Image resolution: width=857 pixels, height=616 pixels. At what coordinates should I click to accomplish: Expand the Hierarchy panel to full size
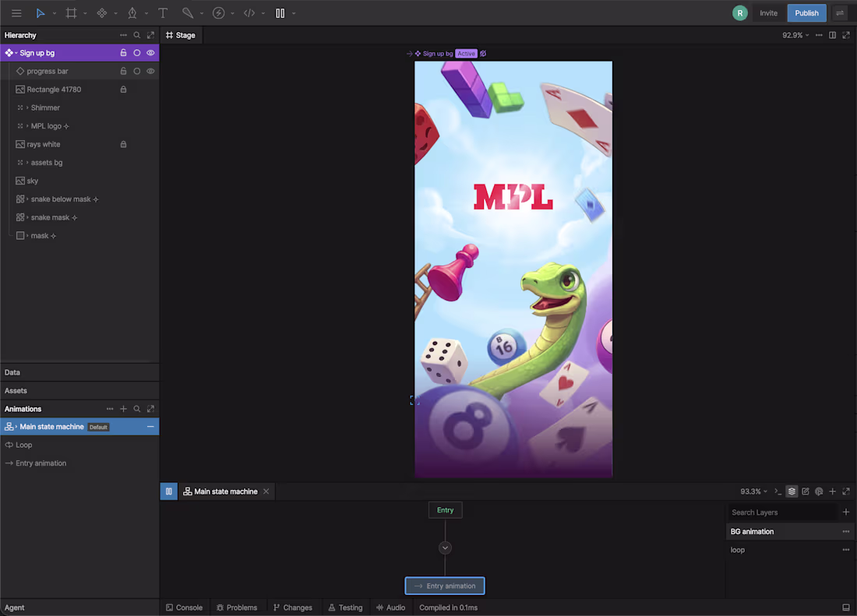[x=151, y=35]
